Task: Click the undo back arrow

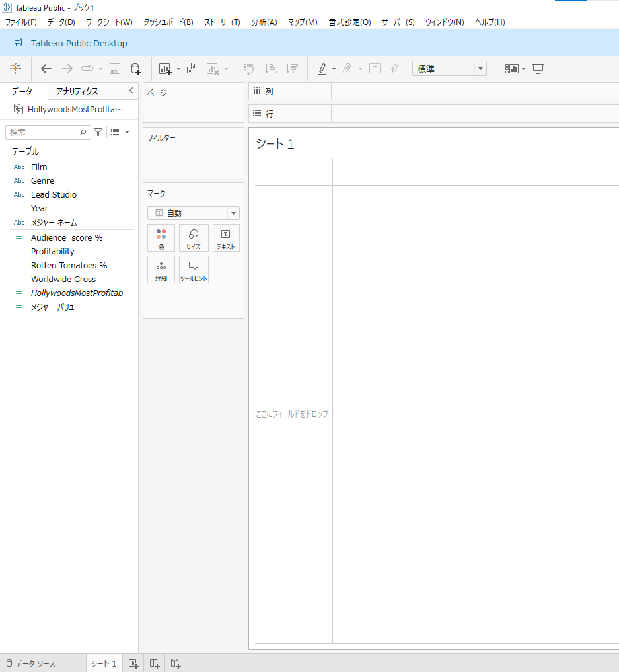Action: (x=46, y=69)
